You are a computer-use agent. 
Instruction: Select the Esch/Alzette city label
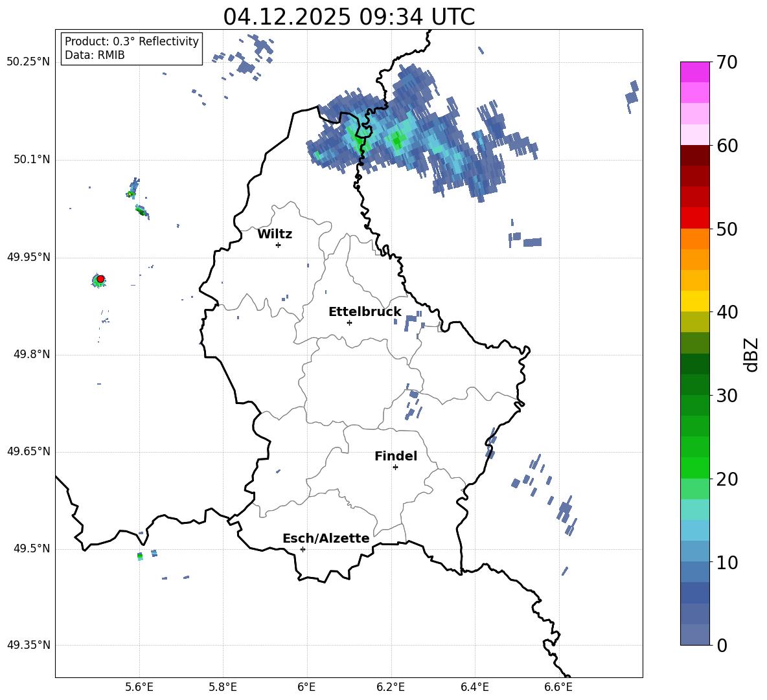tap(326, 538)
